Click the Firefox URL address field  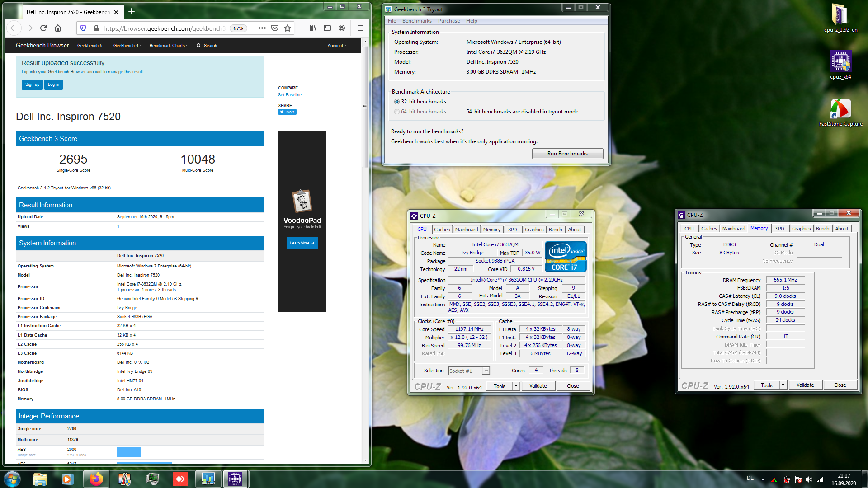click(164, 28)
